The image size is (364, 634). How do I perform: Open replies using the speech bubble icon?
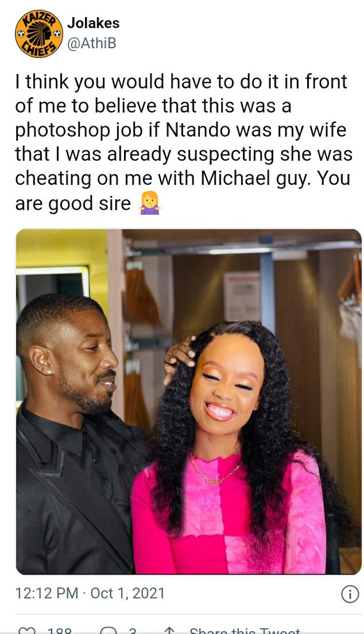pos(109,631)
